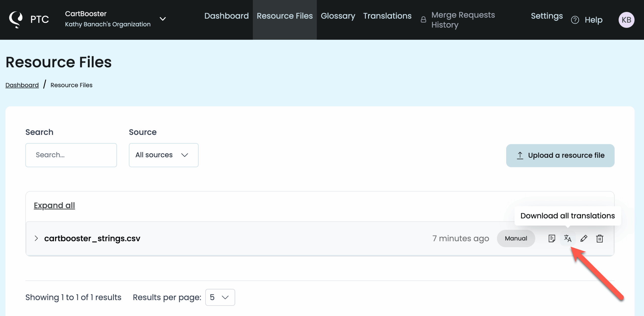Open the KB user avatar menu

pos(626,20)
